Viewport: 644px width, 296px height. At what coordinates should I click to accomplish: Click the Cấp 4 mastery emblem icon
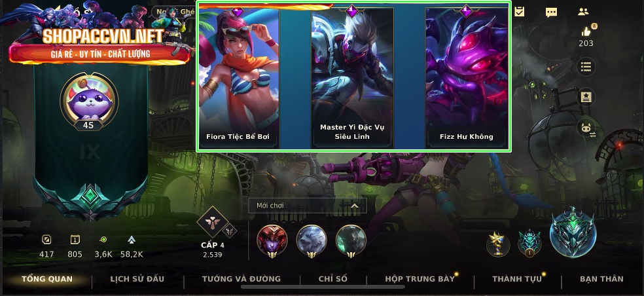tap(212, 223)
